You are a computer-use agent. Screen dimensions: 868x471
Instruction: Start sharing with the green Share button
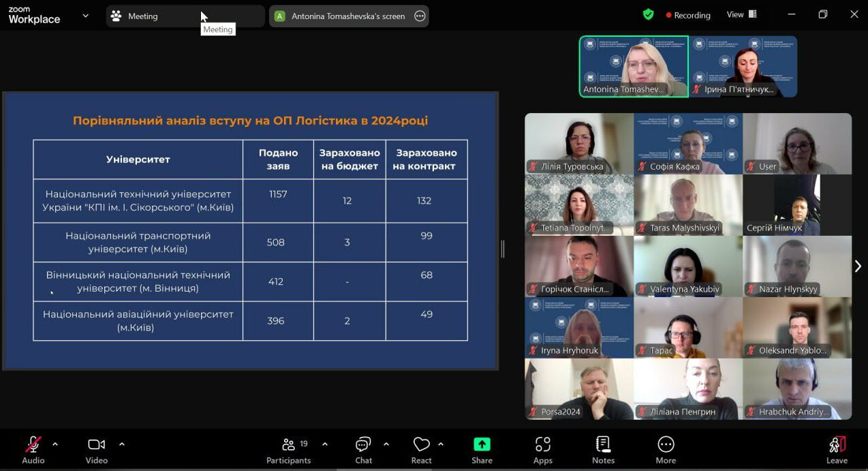[482, 451]
